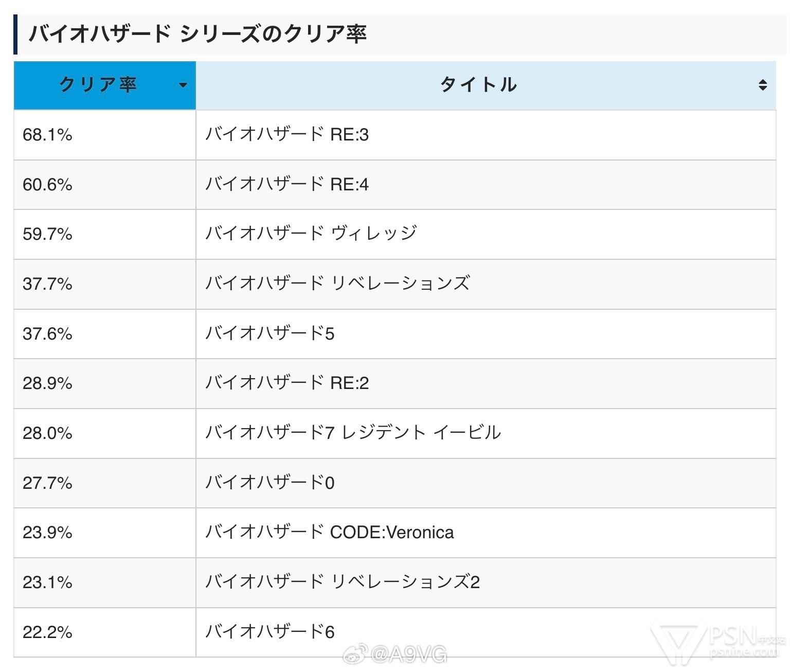This screenshot has height=672, width=792.
Task: Sort by クリア率 descending arrow icon
Action: click(183, 85)
